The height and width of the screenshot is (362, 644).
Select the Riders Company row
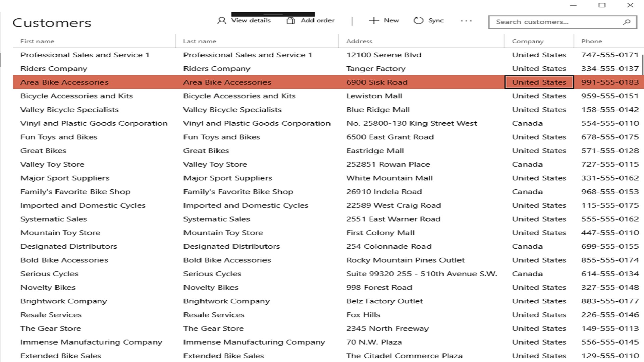coord(328,68)
